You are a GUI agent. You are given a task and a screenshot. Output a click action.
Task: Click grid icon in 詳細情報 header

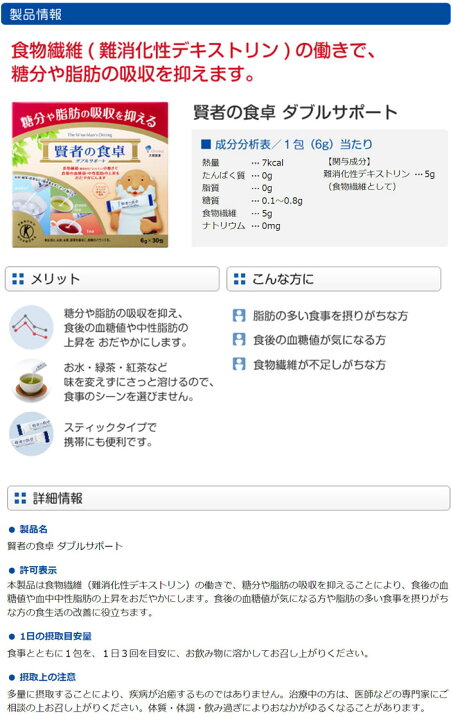click(x=20, y=498)
